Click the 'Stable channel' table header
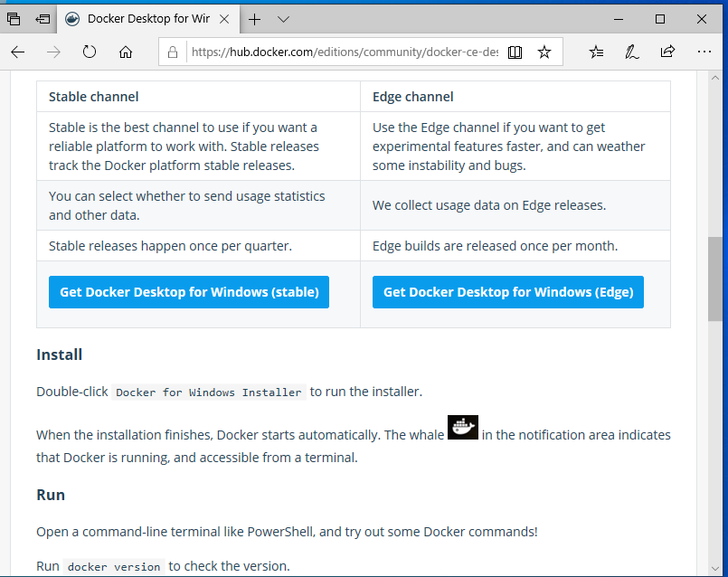728x577 pixels. pyautogui.click(x=94, y=97)
